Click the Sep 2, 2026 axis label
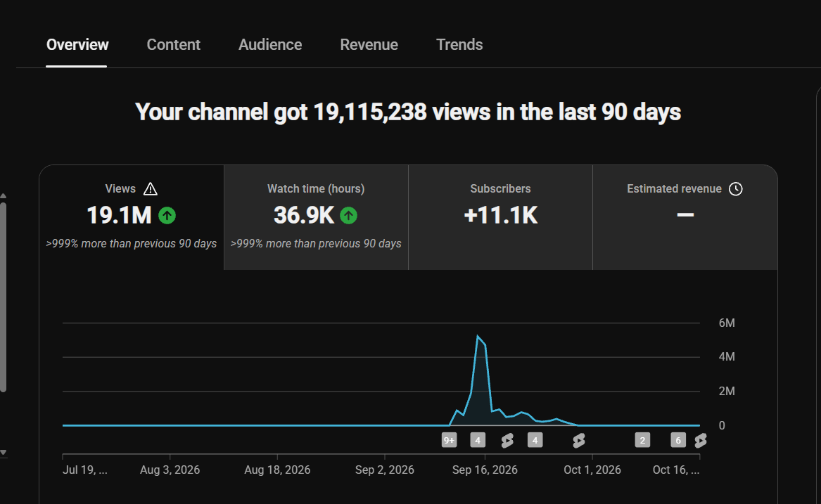Image resolution: width=821 pixels, height=504 pixels. [x=384, y=470]
